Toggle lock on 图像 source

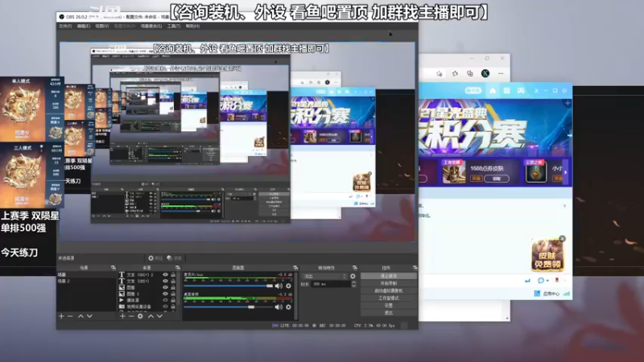click(x=173, y=287)
